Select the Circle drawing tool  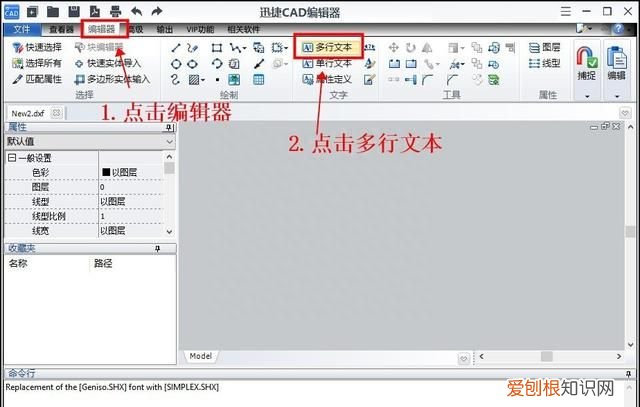pos(176,64)
